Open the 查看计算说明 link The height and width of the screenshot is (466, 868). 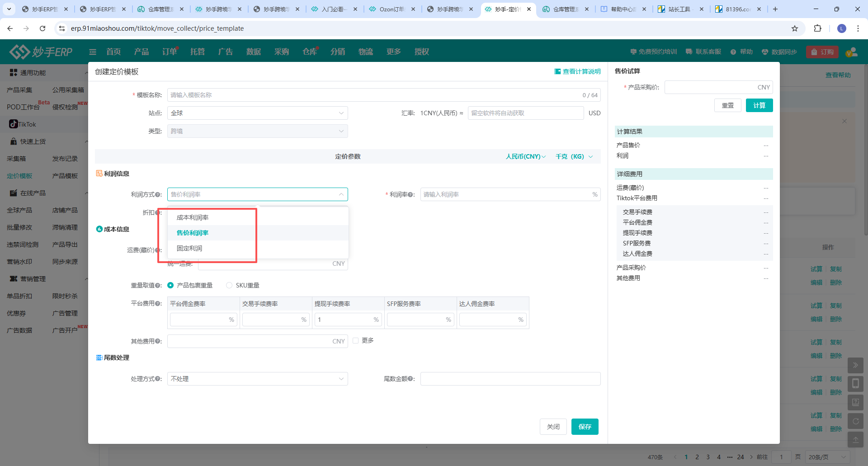(x=577, y=71)
